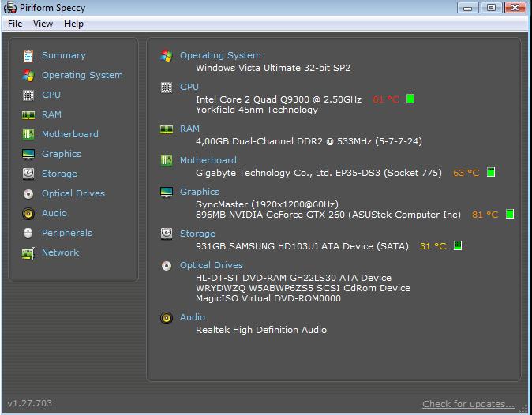Click the Summary clipboard icon in sidebar
532x415 pixels.
click(28, 55)
